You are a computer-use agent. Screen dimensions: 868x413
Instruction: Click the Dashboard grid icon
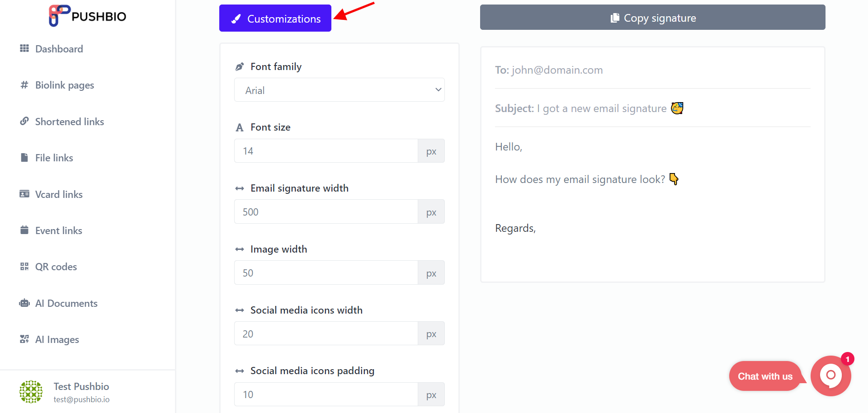[24, 48]
